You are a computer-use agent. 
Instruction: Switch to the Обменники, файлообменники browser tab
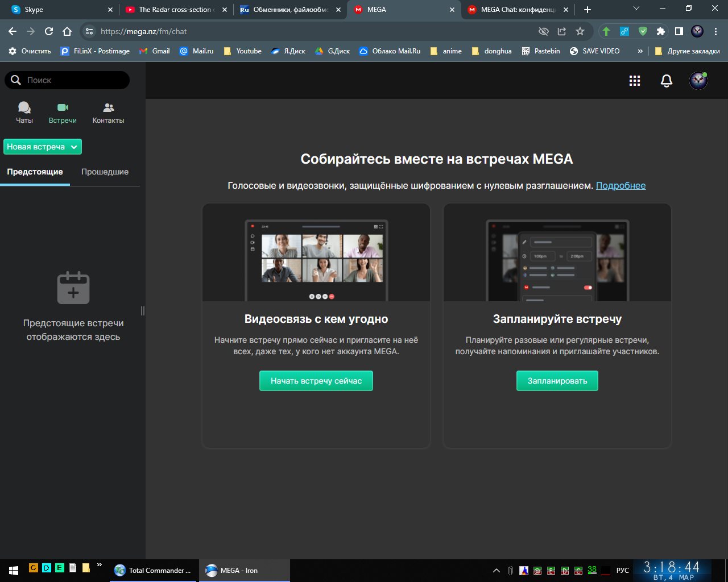pos(290,10)
